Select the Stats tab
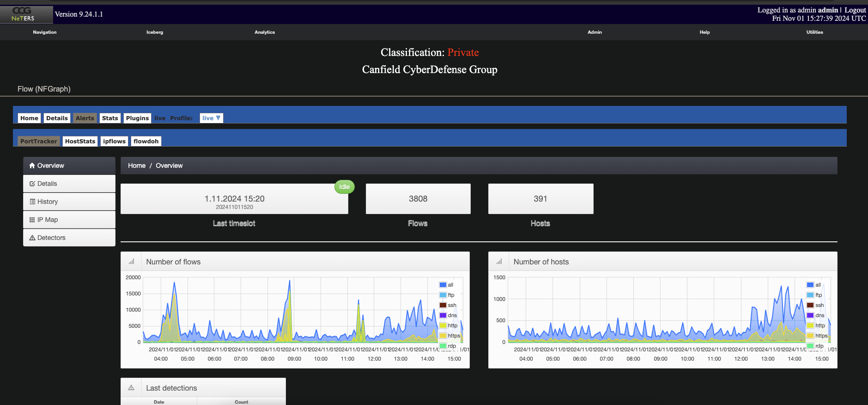868x405 pixels. click(x=110, y=118)
